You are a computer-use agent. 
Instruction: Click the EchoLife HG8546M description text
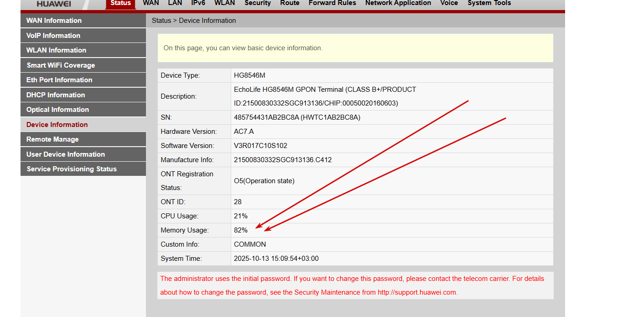coord(325,96)
